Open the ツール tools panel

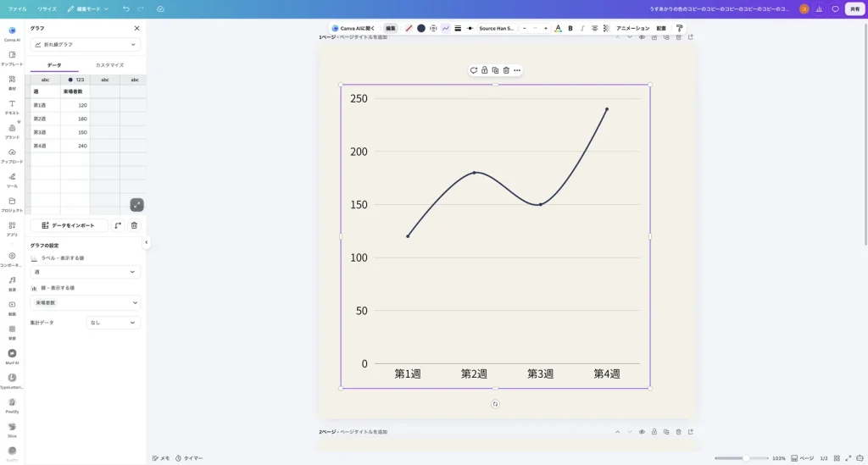click(12, 180)
